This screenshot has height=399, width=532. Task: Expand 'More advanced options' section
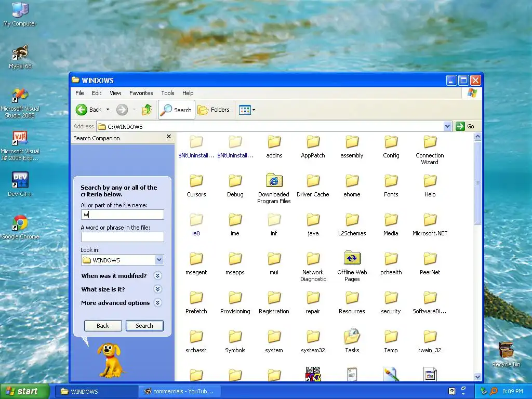[157, 303]
